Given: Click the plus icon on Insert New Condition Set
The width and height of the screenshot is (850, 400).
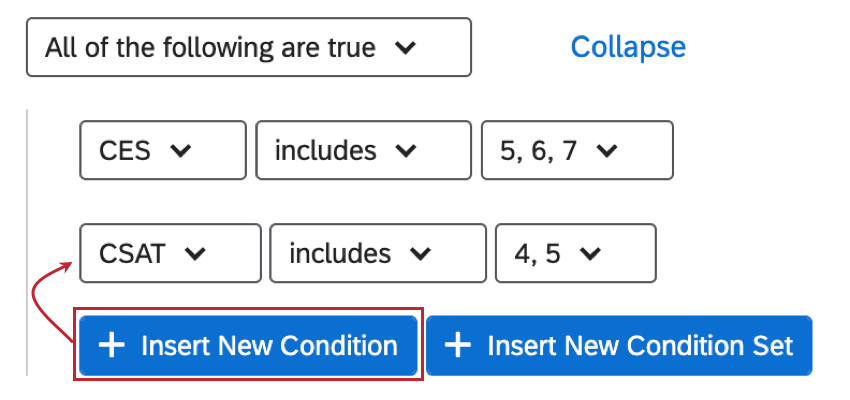Looking at the screenshot, I should [457, 346].
